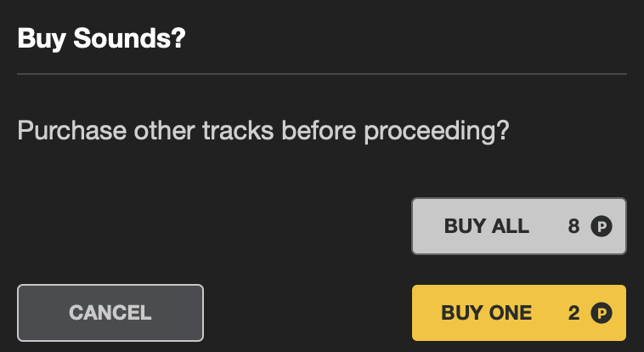Purchase one track for 2 credits
This screenshot has height=352, width=644.
[519, 313]
